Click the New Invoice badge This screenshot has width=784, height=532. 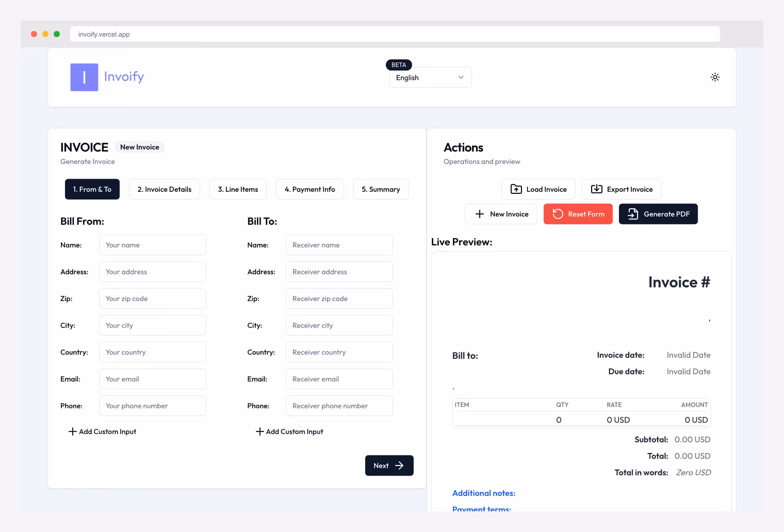140,147
